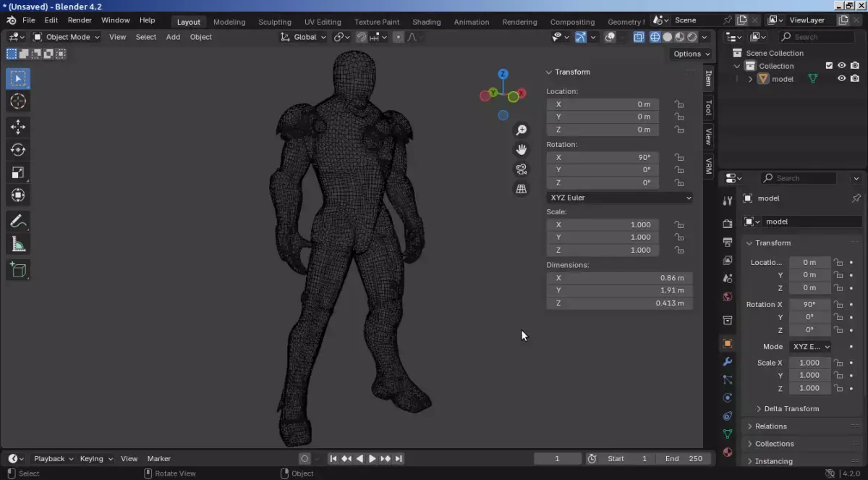This screenshot has width=868, height=480.
Task: Open the Object Data mesh tab
Action: [x=728, y=434]
